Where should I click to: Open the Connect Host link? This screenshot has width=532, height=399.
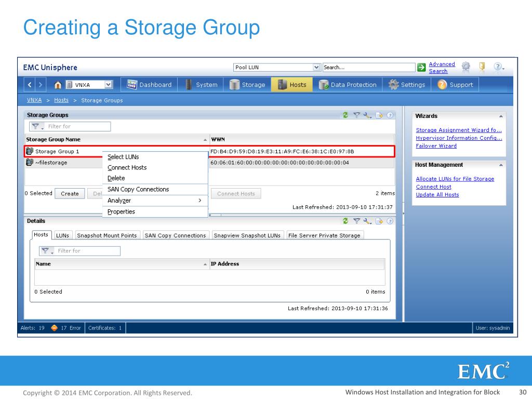433,187
